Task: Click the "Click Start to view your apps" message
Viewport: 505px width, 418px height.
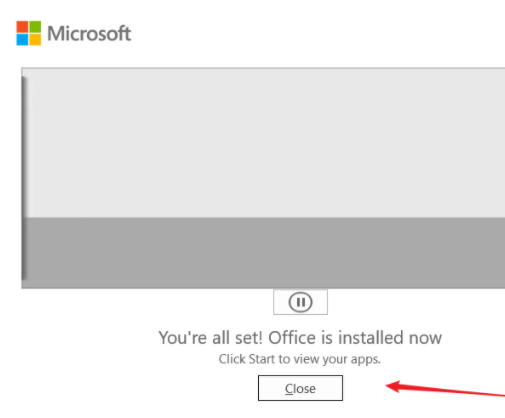Action: point(300,359)
